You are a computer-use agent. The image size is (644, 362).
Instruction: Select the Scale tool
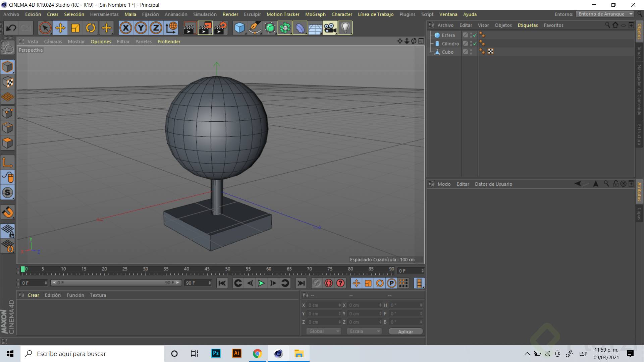click(x=75, y=28)
